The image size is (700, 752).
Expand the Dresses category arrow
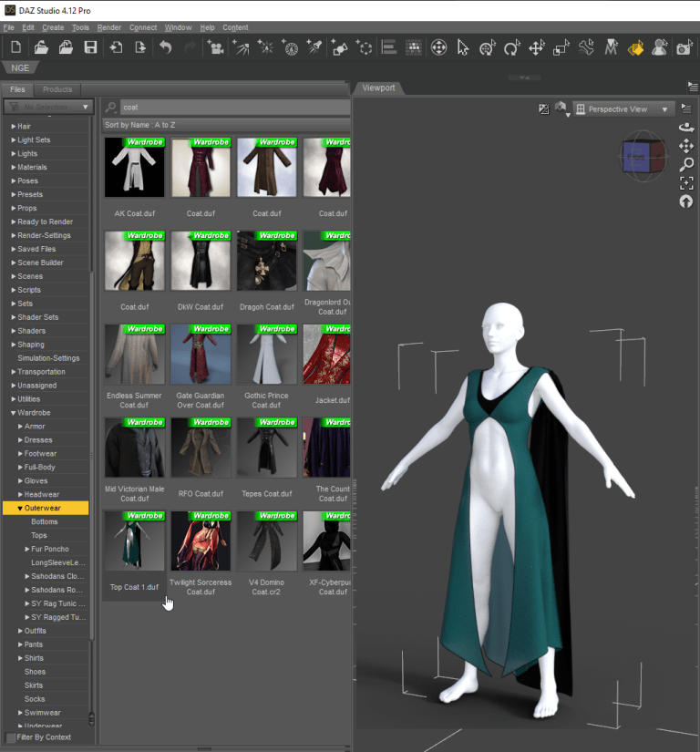(x=20, y=439)
